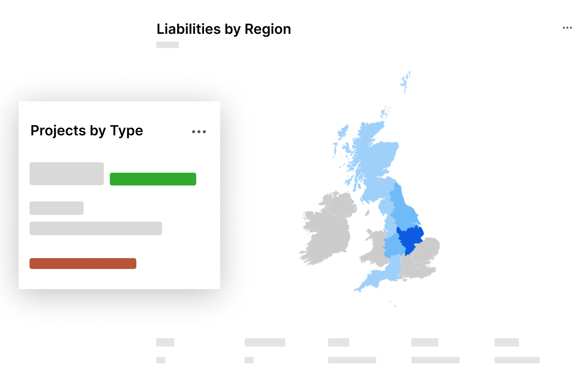
Task: Click the large grey placeholder block in Projects card
Action: pyautogui.click(x=67, y=173)
